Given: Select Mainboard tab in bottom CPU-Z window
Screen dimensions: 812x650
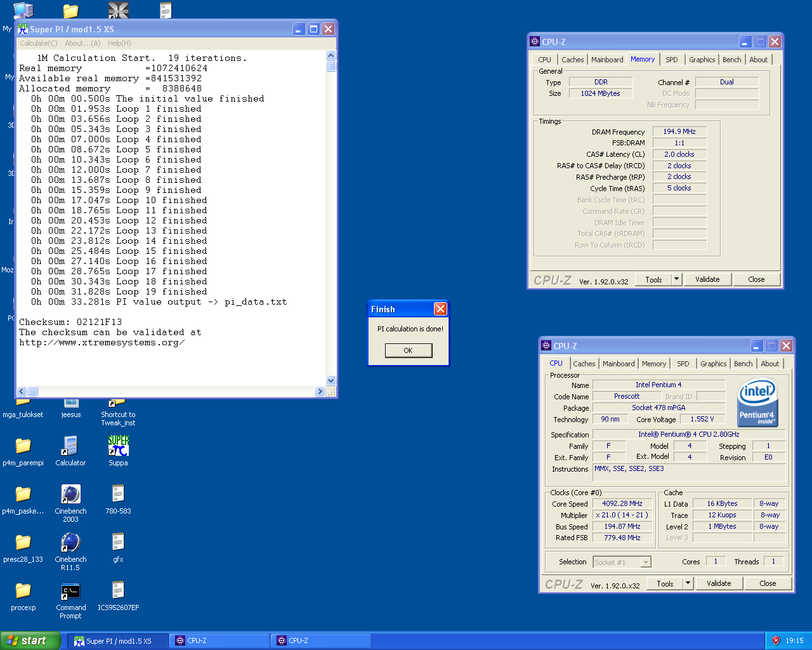Looking at the screenshot, I should tap(619, 364).
